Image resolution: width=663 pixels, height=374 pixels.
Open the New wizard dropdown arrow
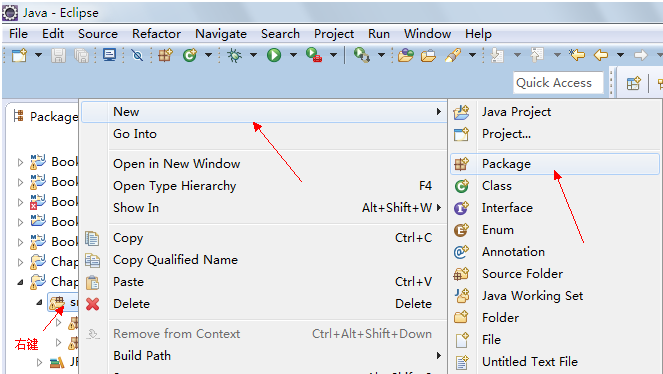[38, 55]
